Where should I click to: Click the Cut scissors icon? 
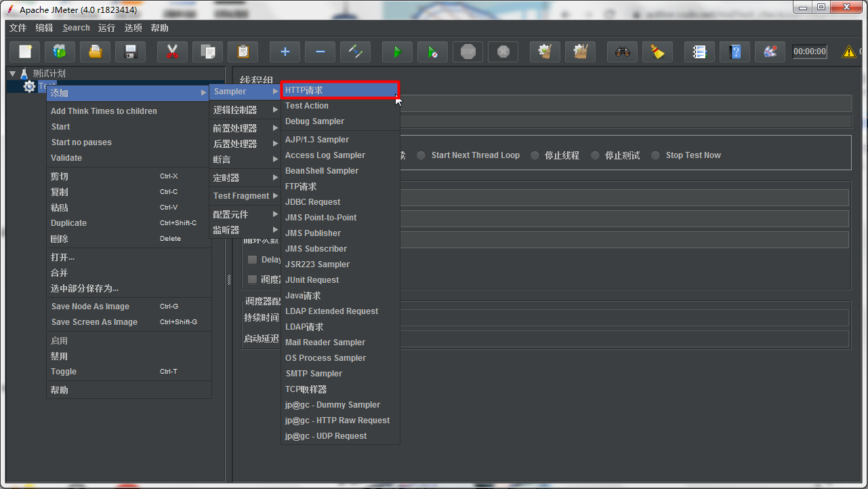tap(173, 52)
